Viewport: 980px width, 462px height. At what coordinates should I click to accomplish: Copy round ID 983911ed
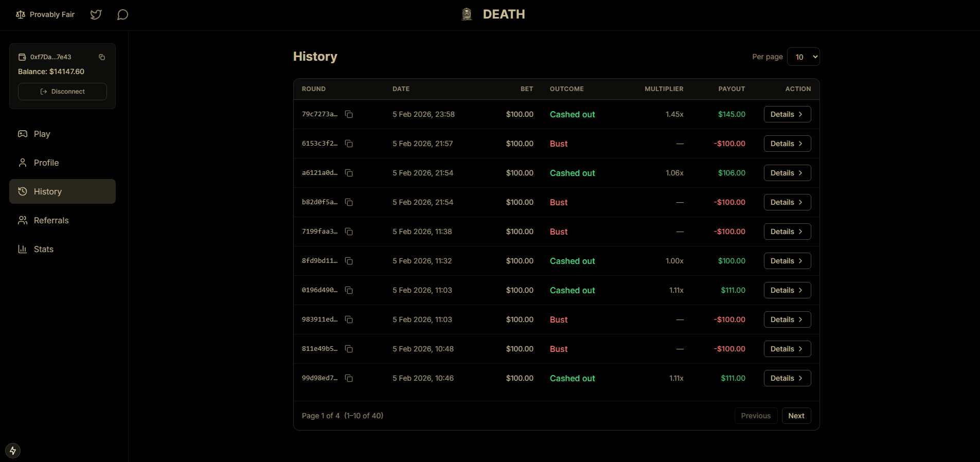pos(349,319)
